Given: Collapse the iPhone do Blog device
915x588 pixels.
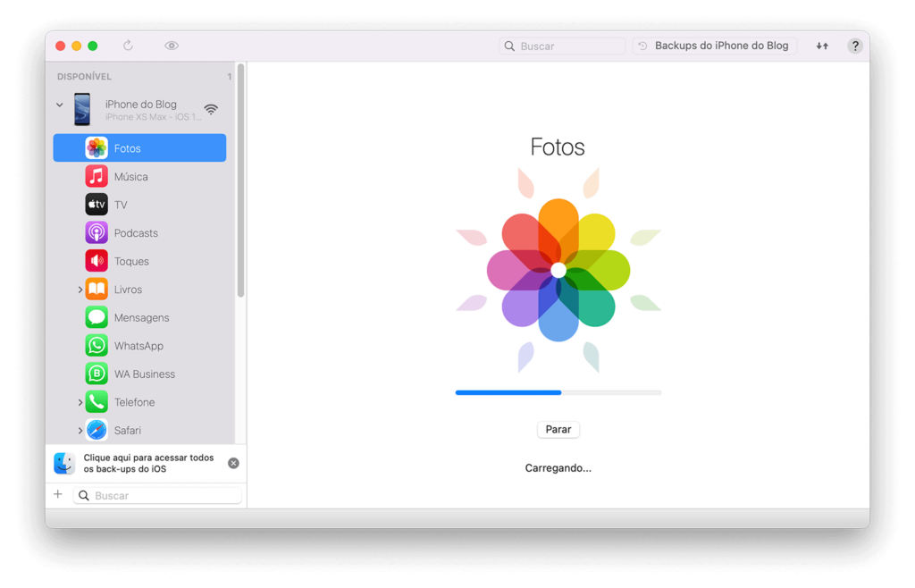Looking at the screenshot, I should tap(60, 105).
